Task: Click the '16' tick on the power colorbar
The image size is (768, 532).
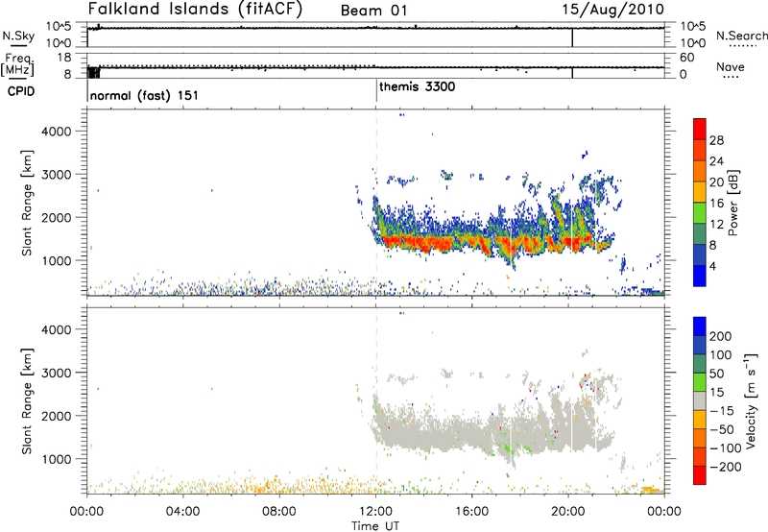Action: tap(716, 203)
